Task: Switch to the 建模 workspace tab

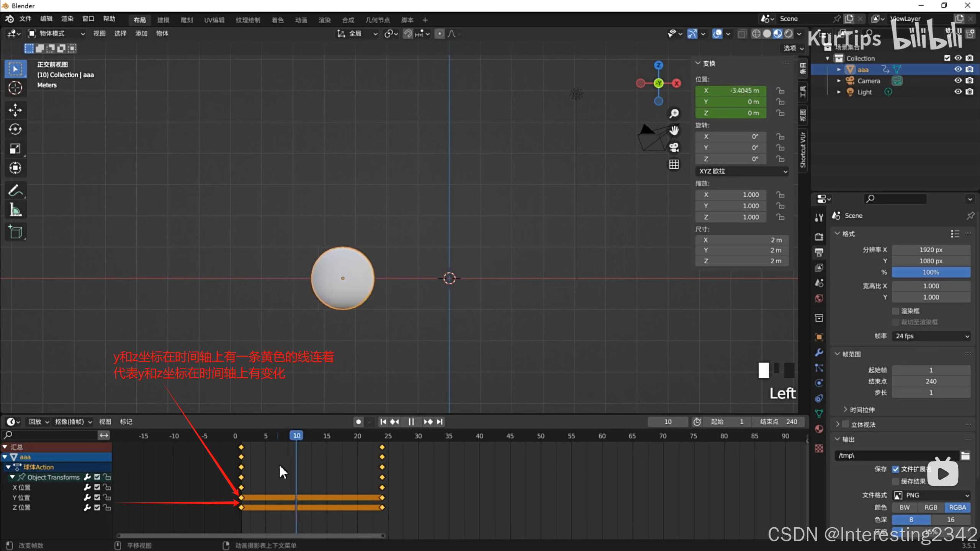Action: click(163, 20)
